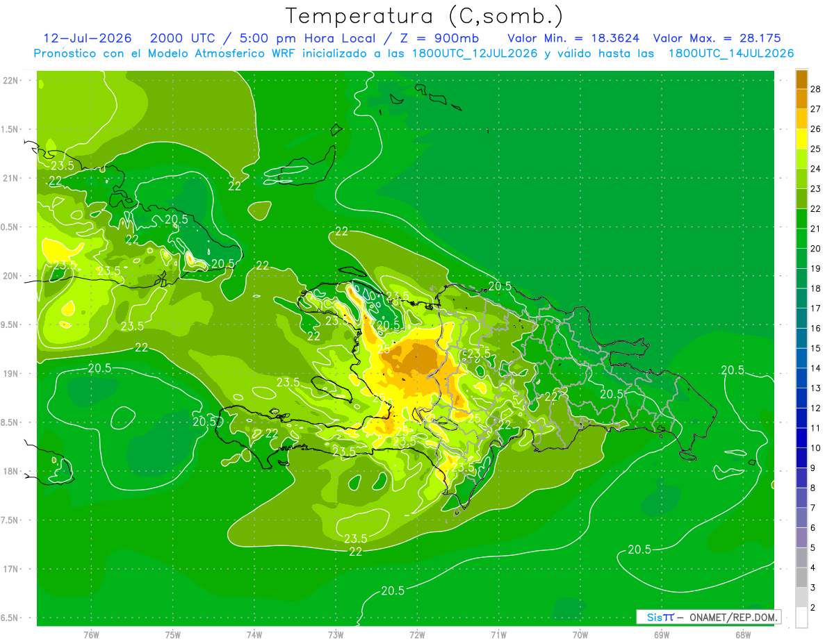Select the '12-Jul-2026' date text

pos(88,38)
